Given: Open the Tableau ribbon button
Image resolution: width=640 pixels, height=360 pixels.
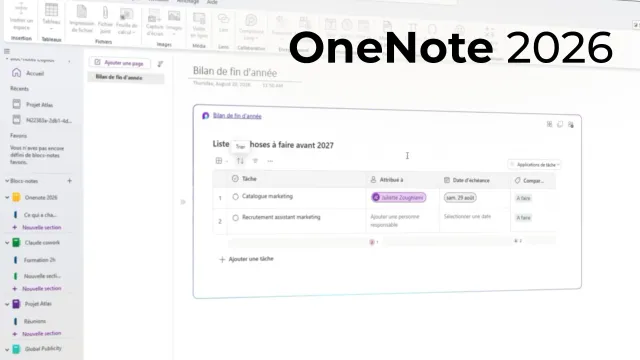Looking at the screenshot, I should (x=51, y=16).
